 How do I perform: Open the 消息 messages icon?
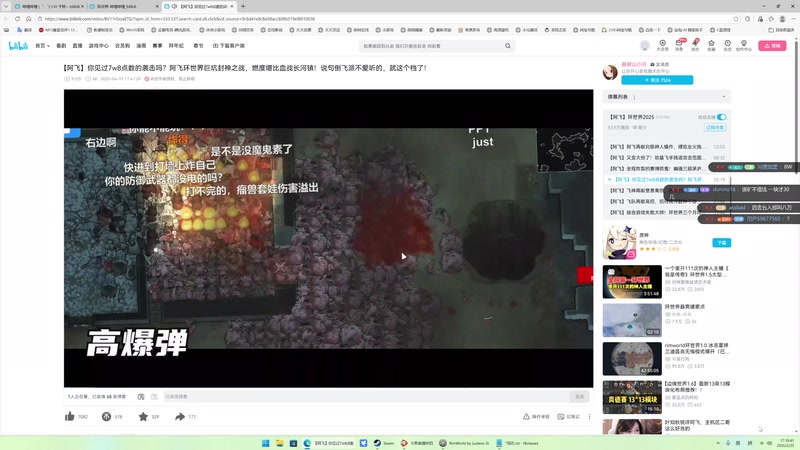click(x=679, y=45)
